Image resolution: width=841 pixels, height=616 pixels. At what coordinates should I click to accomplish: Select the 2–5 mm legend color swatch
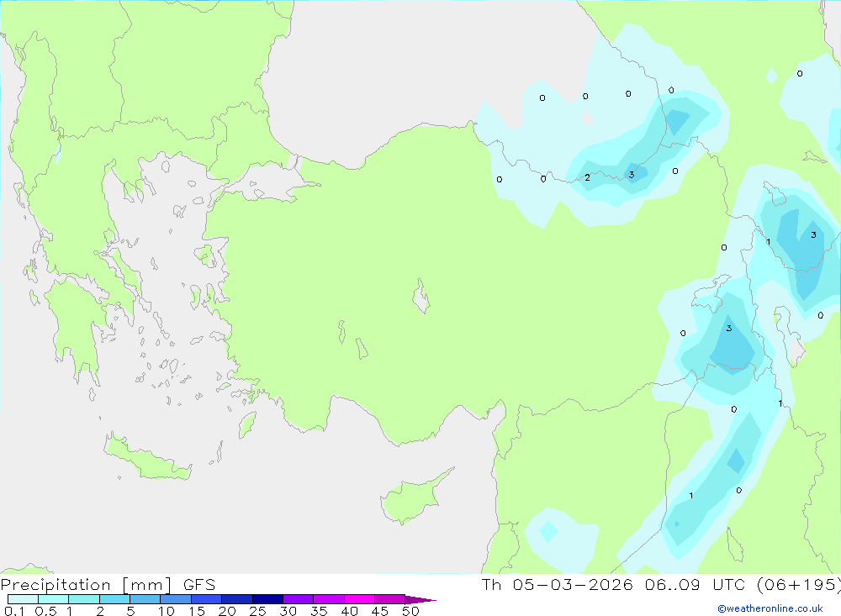114,599
